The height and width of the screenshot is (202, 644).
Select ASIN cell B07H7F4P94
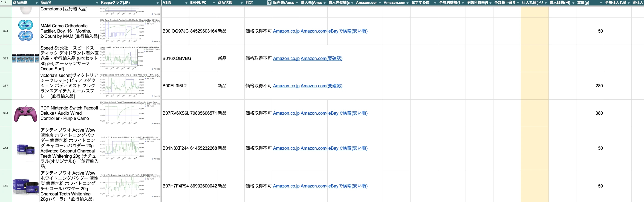175,186
